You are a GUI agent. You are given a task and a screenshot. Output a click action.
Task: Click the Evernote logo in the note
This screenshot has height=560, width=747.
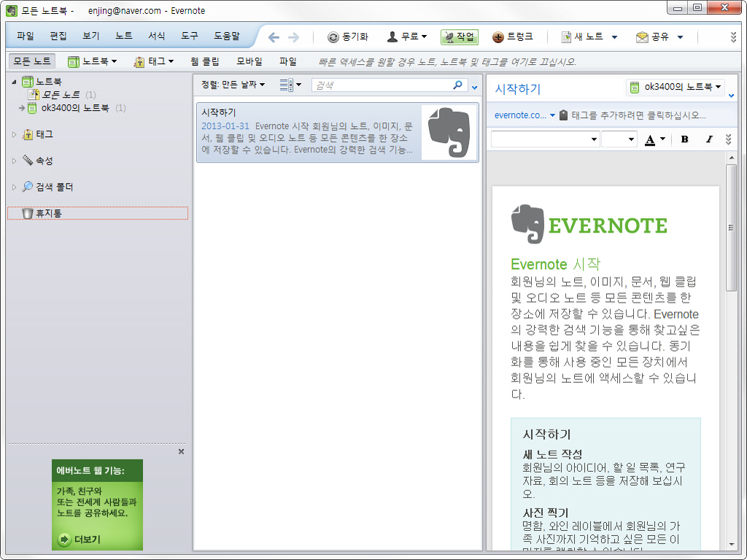pyautogui.click(x=589, y=225)
